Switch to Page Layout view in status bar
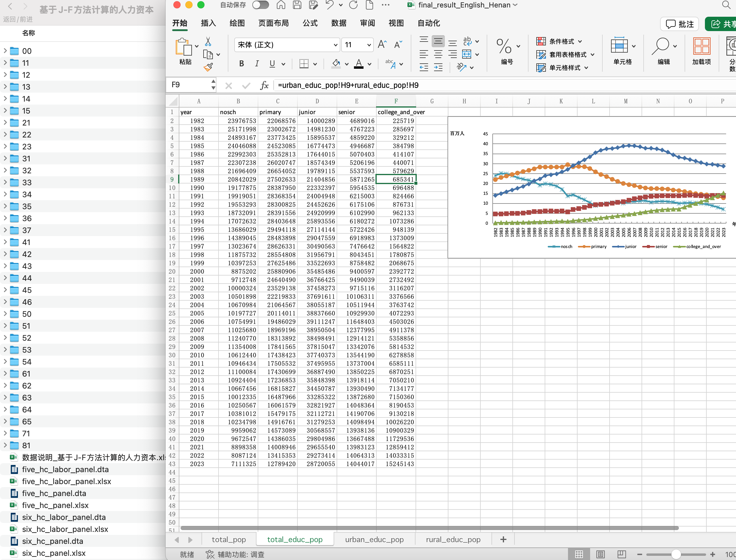 tap(600, 554)
